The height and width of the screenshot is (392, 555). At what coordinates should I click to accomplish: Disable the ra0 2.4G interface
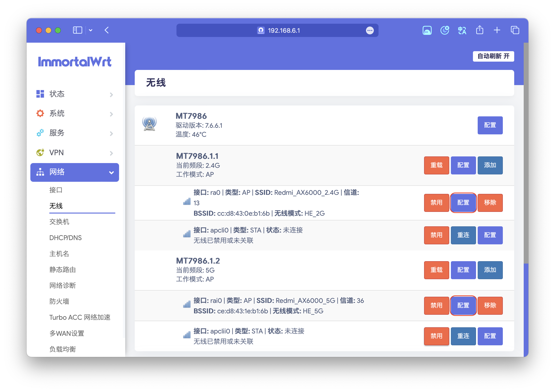click(x=436, y=203)
